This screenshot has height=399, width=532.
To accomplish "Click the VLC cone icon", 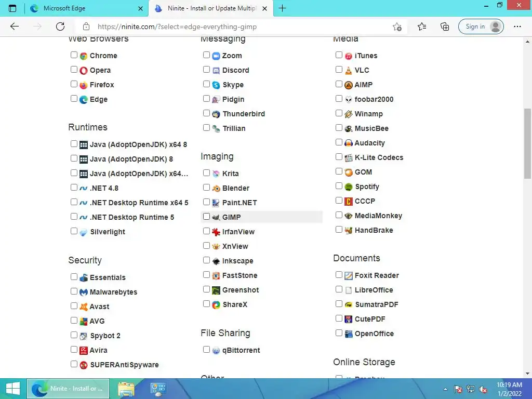I will (x=349, y=71).
